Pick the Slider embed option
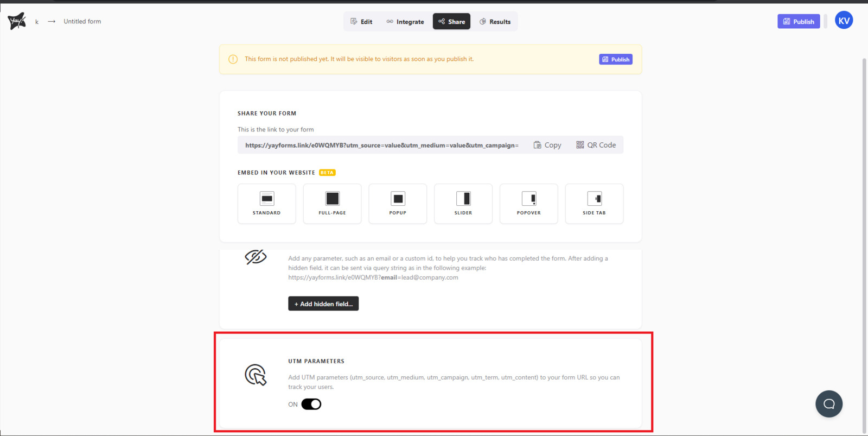868x436 pixels. [x=463, y=204]
